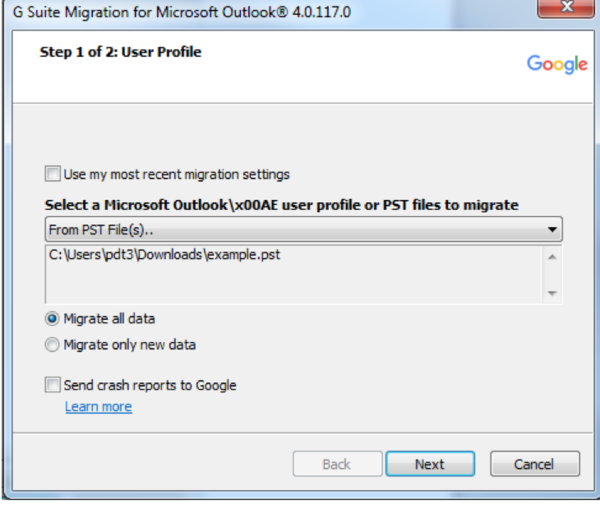This screenshot has height=505, width=600.
Task: Click empty area of PST file list box
Action: tap(293, 285)
